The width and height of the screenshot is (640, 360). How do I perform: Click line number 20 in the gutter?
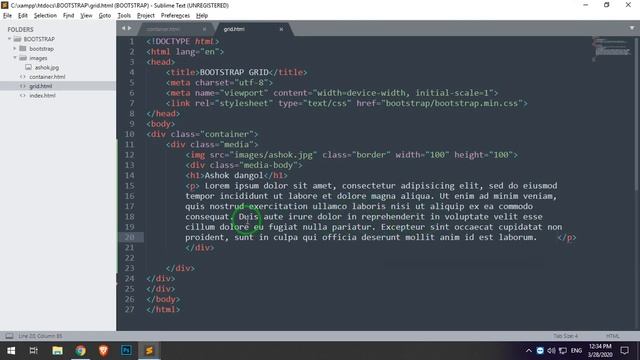129,237
